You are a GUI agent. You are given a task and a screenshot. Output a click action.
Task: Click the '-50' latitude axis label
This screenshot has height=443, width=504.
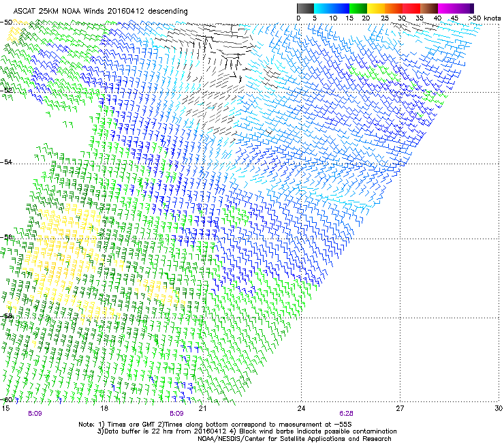point(6,22)
